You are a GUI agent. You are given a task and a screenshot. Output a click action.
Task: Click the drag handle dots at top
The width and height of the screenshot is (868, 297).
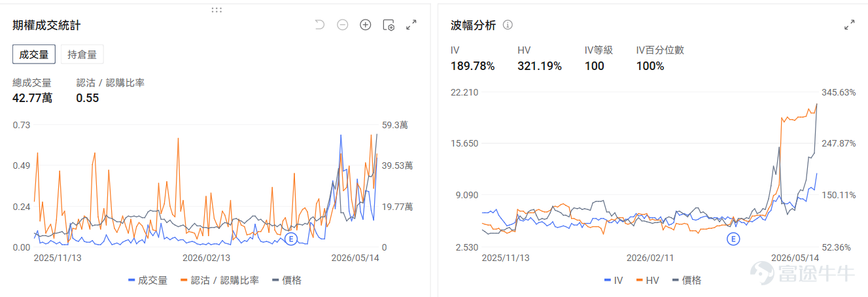pyautogui.click(x=217, y=10)
